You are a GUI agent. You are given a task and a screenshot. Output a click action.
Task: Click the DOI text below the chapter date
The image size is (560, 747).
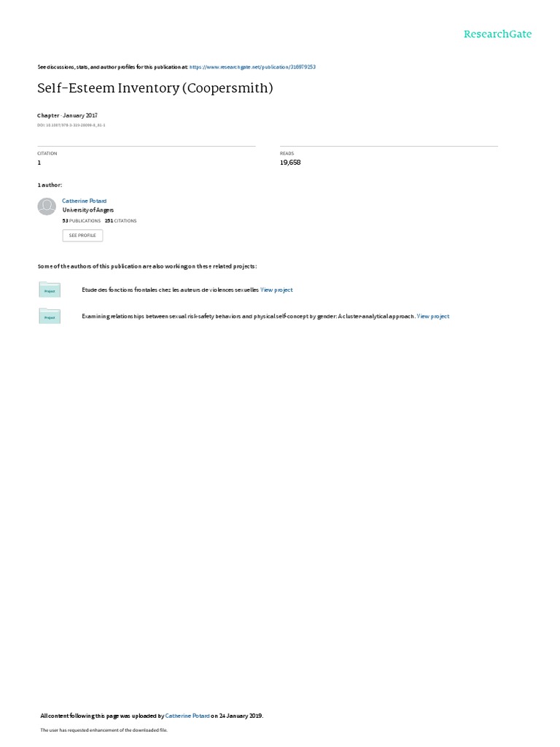(x=71, y=125)
